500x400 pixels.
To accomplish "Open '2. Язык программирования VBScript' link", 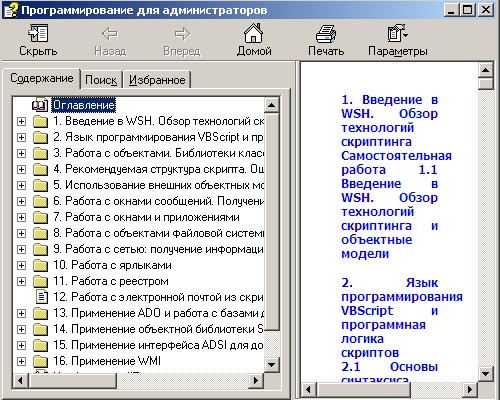I will (402, 318).
